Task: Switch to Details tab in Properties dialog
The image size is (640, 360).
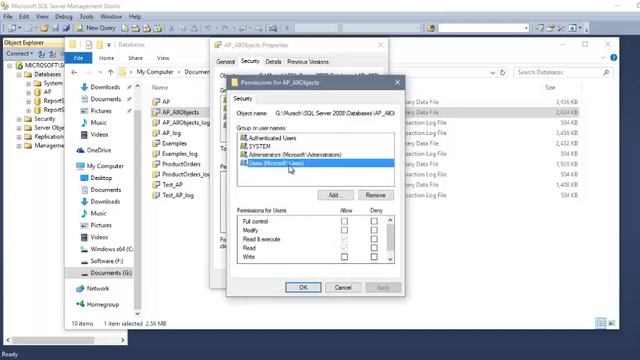Action: [x=273, y=62]
